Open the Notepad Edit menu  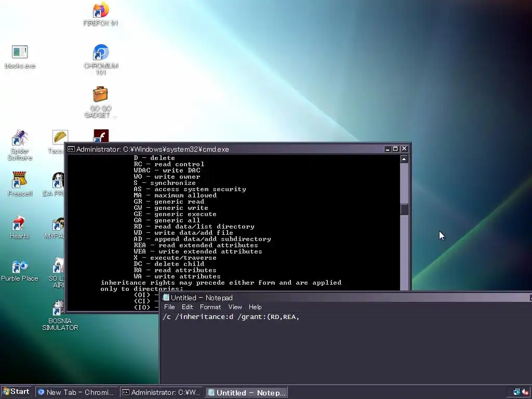click(x=187, y=307)
